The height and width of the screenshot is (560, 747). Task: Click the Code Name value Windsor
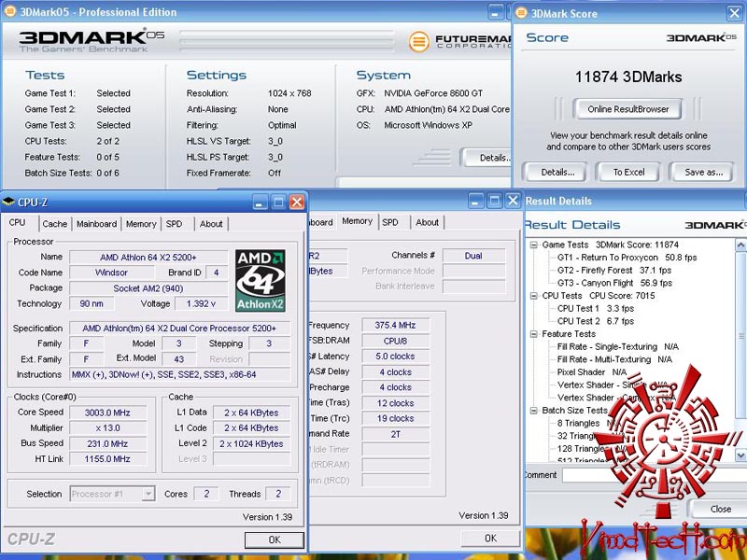(x=111, y=273)
